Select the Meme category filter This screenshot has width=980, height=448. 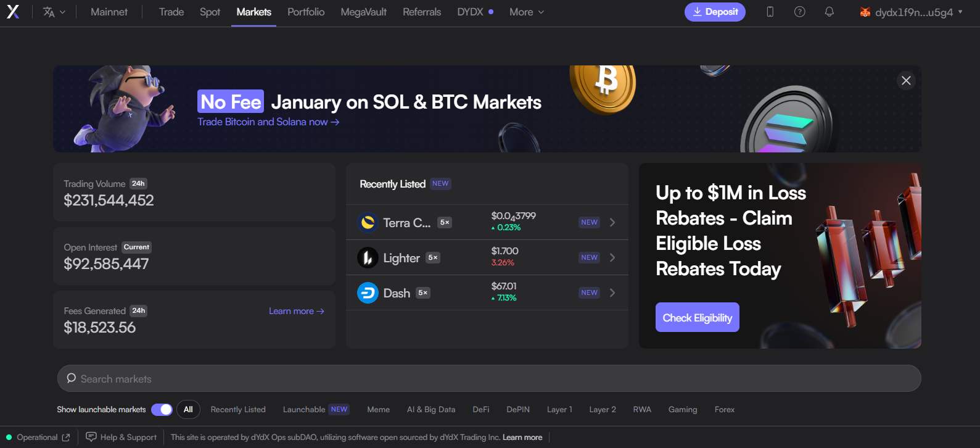point(378,409)
